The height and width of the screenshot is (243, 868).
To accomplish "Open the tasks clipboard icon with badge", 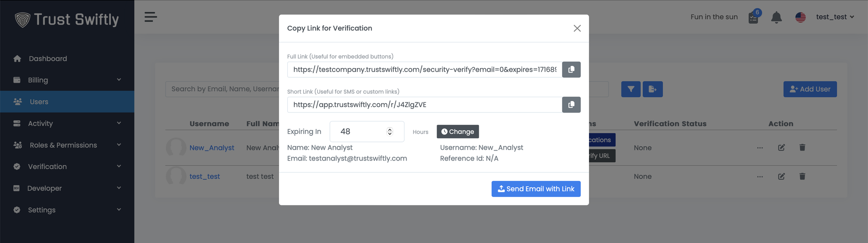I will click(x=753, y=18).
